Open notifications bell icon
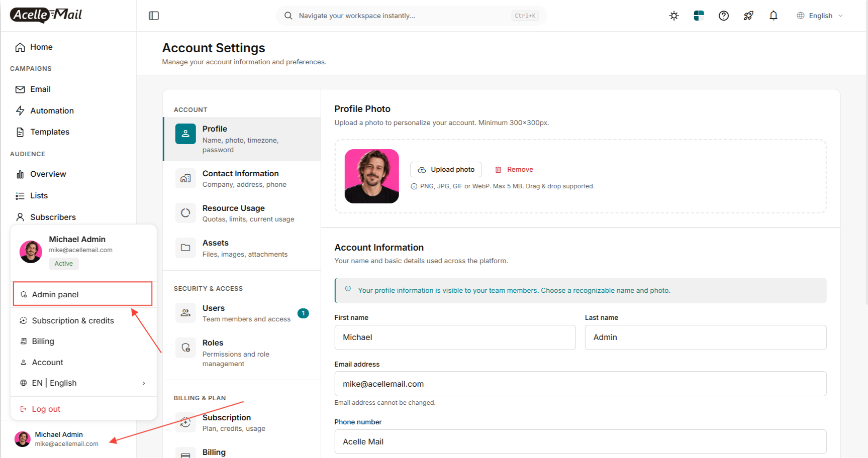 pyautogui.click(x=774, y=16)
